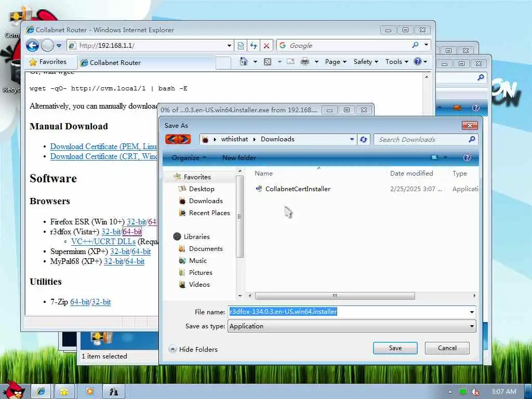
Task: Select Downloads in the navigation pane
Action: (206, 201)
